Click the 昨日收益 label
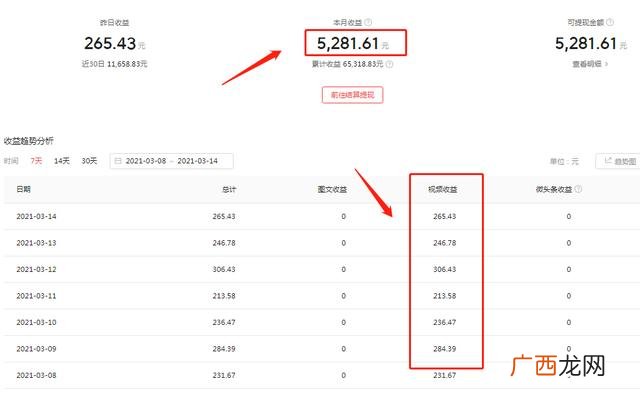The width and height of the screenshot is (640, 394). click(x=115, y=22)
